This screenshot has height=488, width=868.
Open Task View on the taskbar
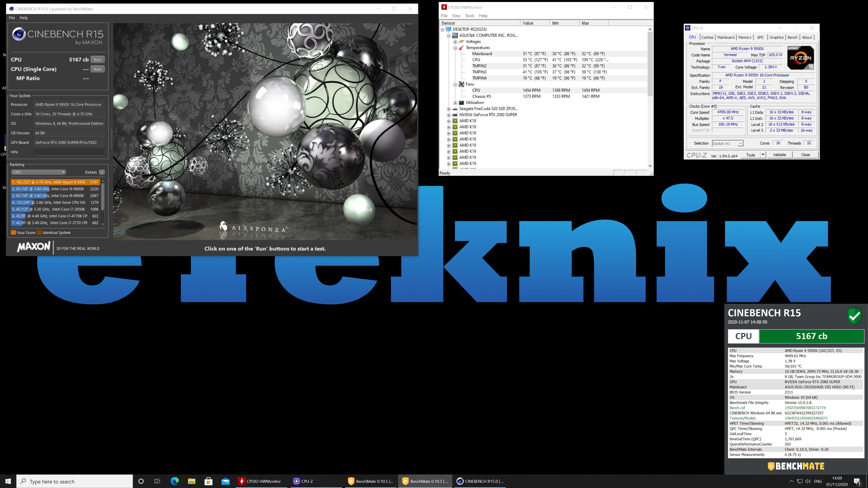[x=157, y=481]
